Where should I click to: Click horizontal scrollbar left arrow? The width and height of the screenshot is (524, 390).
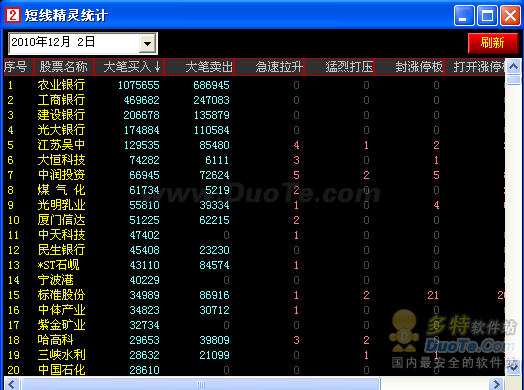click(12, 384)
